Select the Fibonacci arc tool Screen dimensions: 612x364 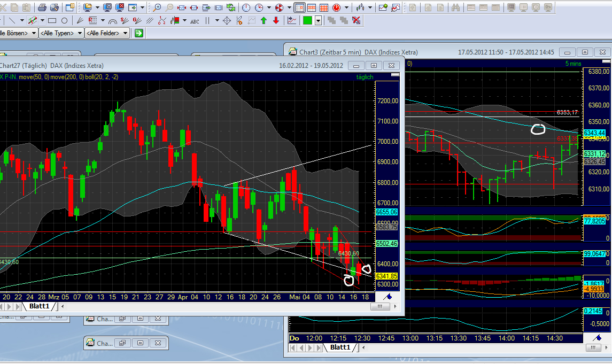[113, 20]
